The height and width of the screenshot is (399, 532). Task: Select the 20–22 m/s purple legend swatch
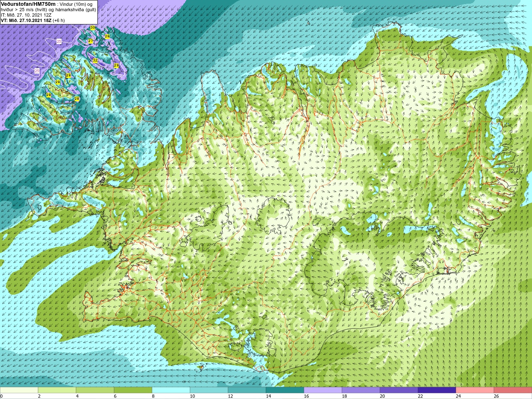pyautogui.click(x=399, y=390)
